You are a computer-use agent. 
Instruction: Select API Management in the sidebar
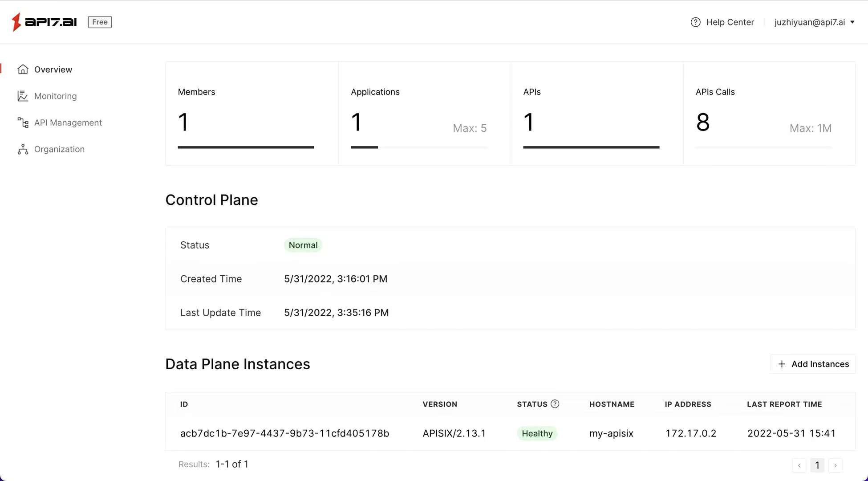pyautogui.click(x=68, y=122)
